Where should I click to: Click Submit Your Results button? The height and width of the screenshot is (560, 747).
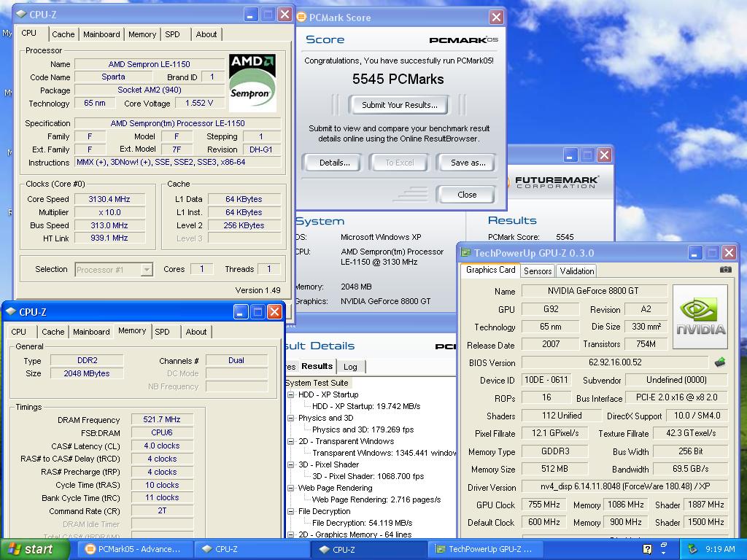click(x=399, y=105)
